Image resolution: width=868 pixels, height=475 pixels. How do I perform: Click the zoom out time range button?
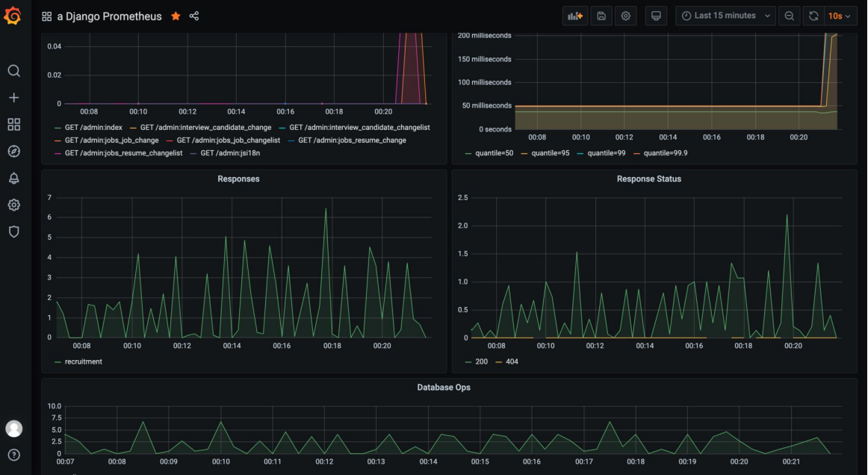click(x=789, y=16)
